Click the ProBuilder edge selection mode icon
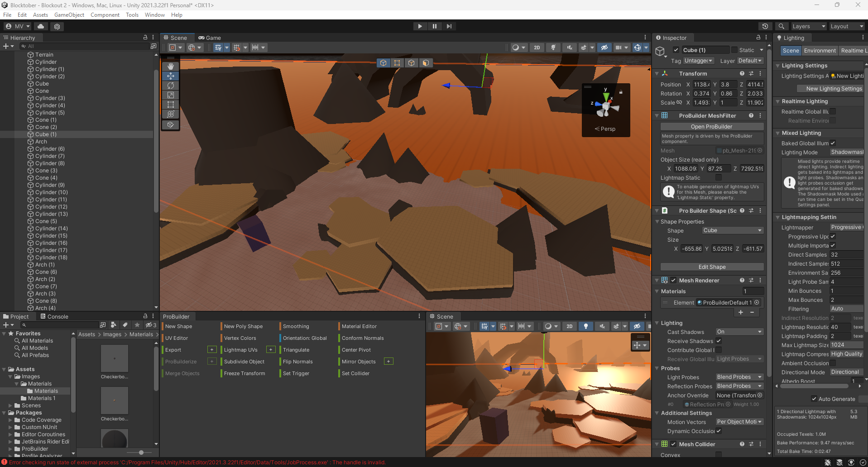The width and height of the screenshot is (868, 467). tap(411, 63)
